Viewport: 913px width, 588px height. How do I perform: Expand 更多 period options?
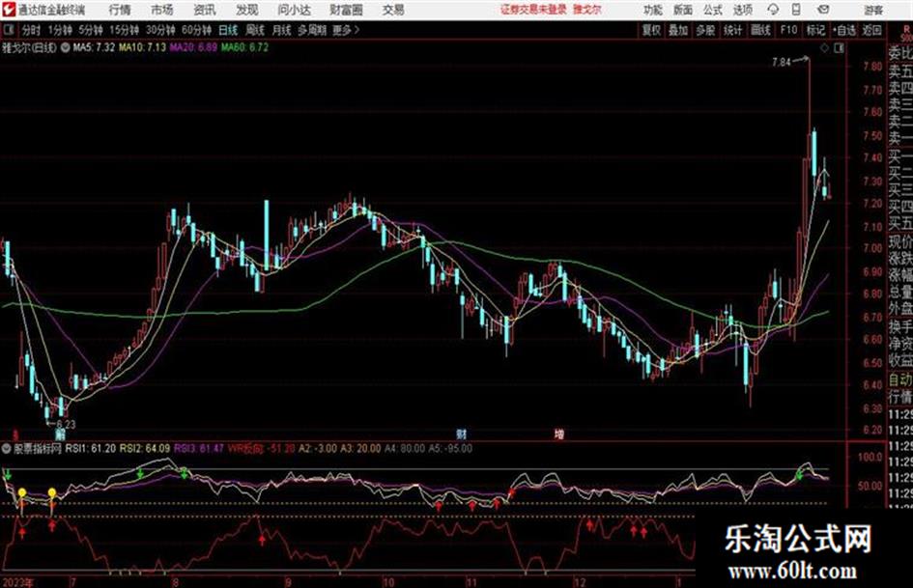click(346, 30)
